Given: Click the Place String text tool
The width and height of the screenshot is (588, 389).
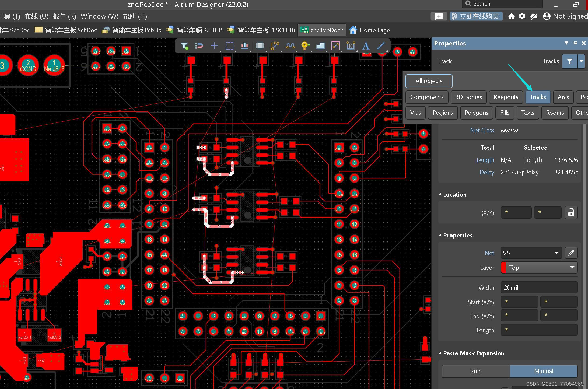Looking at the screenshot, I should click(x=366, y=46).
